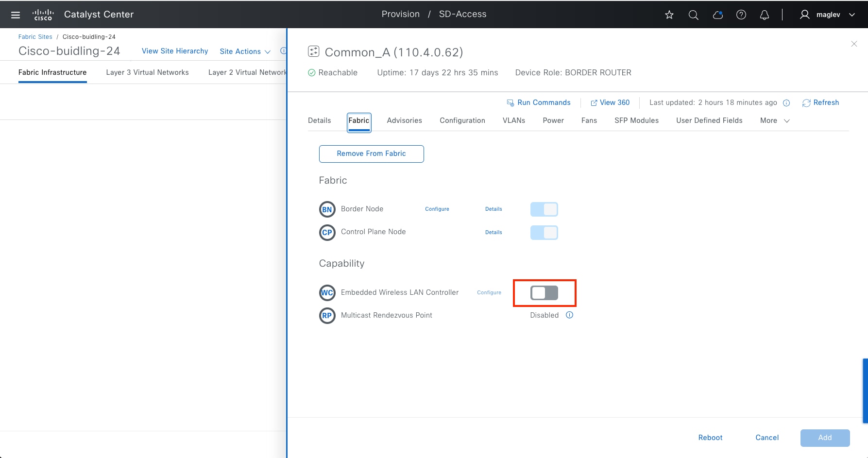Click the Device Role: BORDER ROUTER text
Viewport: 868px width, 458px height.
coord(573,73)
